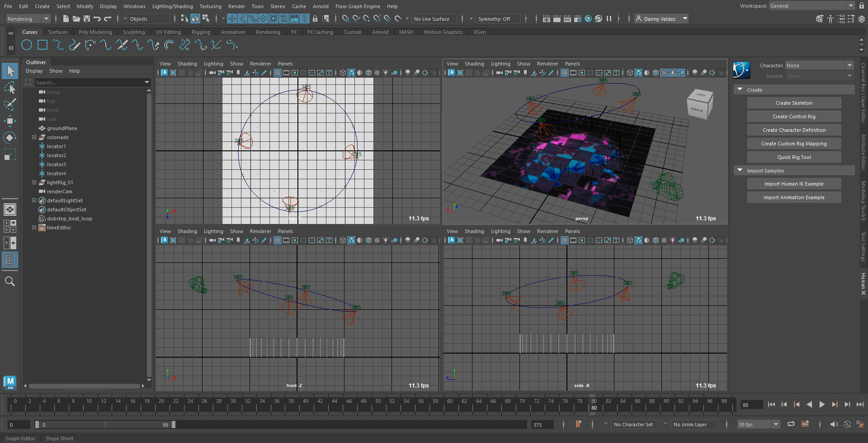This screenshot has width=868, height=443.
Task: Toggle loop playback mode
Action: point(791,424)
